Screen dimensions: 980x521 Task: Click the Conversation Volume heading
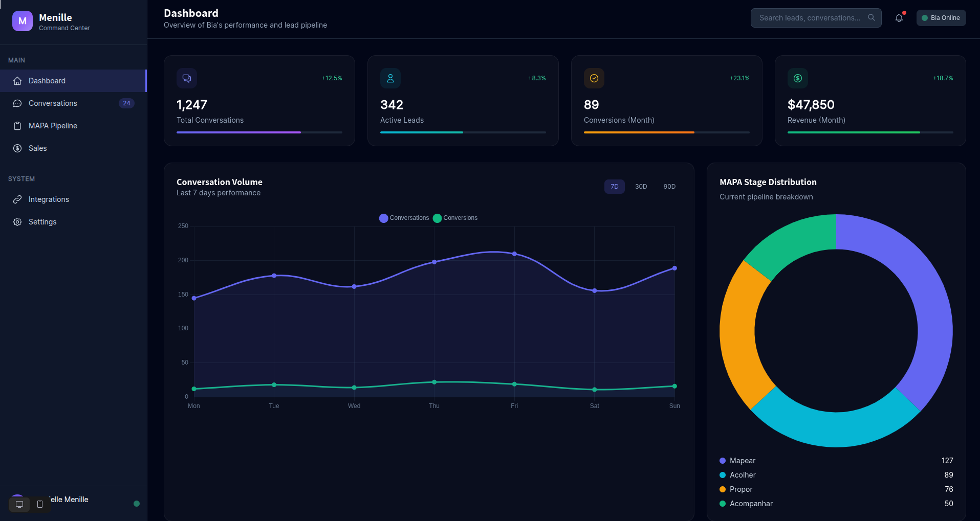tap(220, 182)
